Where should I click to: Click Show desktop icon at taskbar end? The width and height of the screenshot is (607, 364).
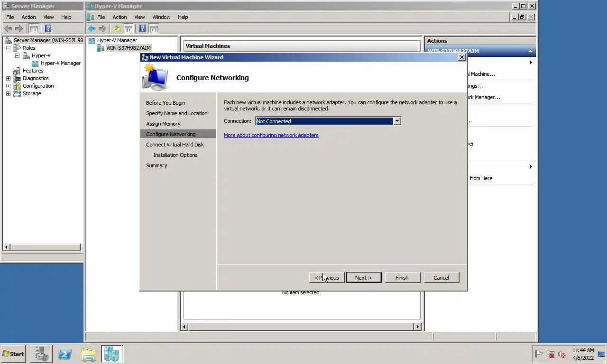point(601,354)
